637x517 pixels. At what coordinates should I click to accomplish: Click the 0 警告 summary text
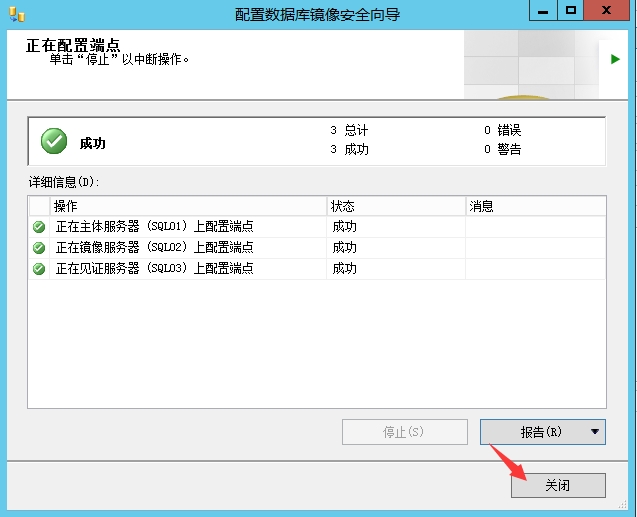pyautogui.click(x=503, y=149)
